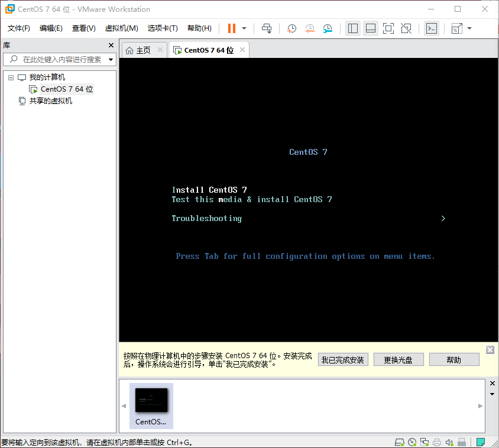Open the 文件(F) menu
499x448 pixels.
pos(19,28)
